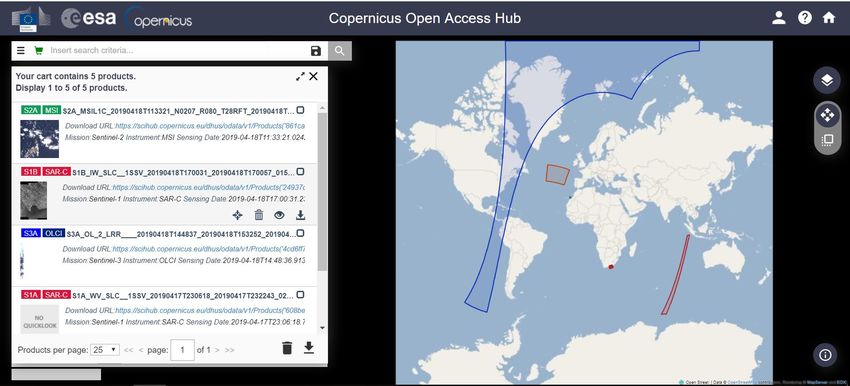
Task: View S1B product details with the eye icon
Action: point(279,215)
